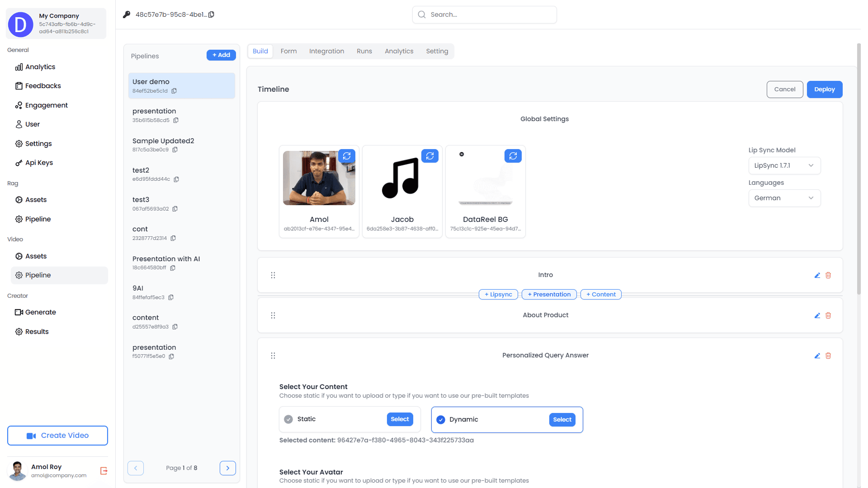Click the Cancel button
The width and height of the screenshot is (868, 488).
pyautogui.click(x=785, y=89)
